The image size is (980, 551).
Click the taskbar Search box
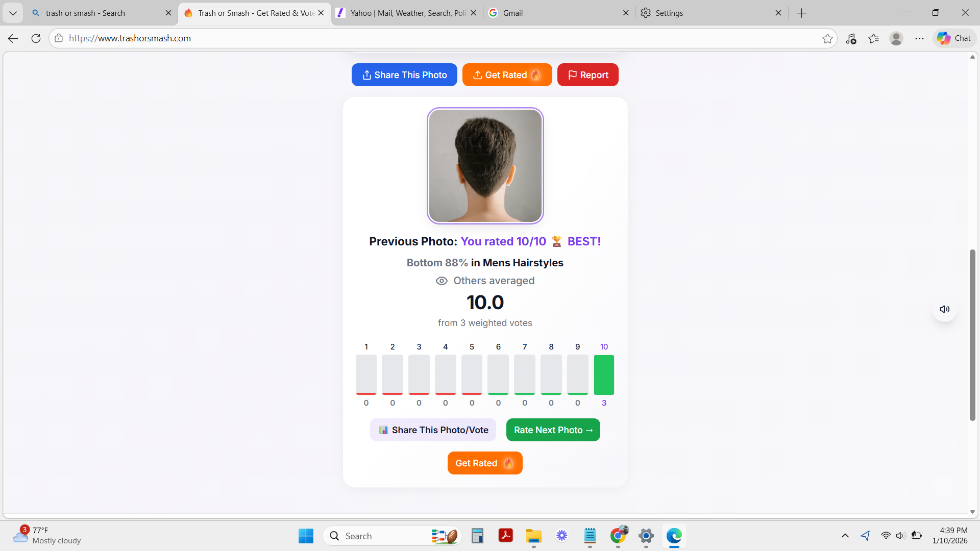[x=392, y=536]
